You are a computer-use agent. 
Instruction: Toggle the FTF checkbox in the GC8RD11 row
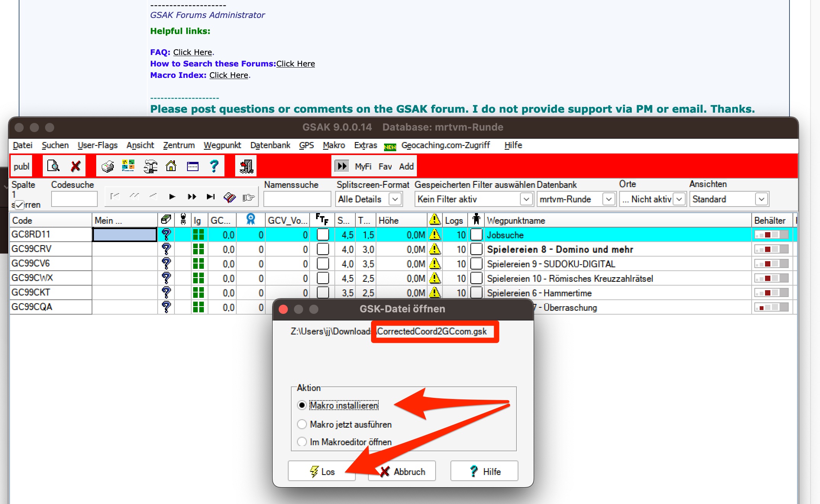click(x=323, y=234)
